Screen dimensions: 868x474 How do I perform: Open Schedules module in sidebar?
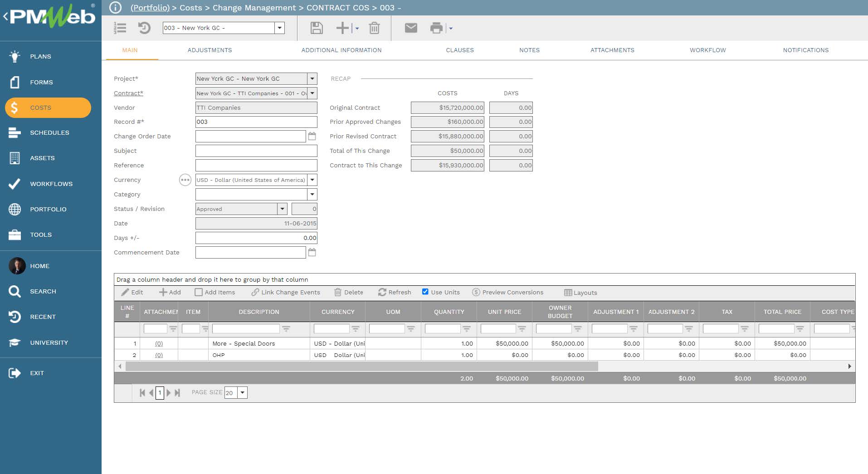tap(15, 132)
